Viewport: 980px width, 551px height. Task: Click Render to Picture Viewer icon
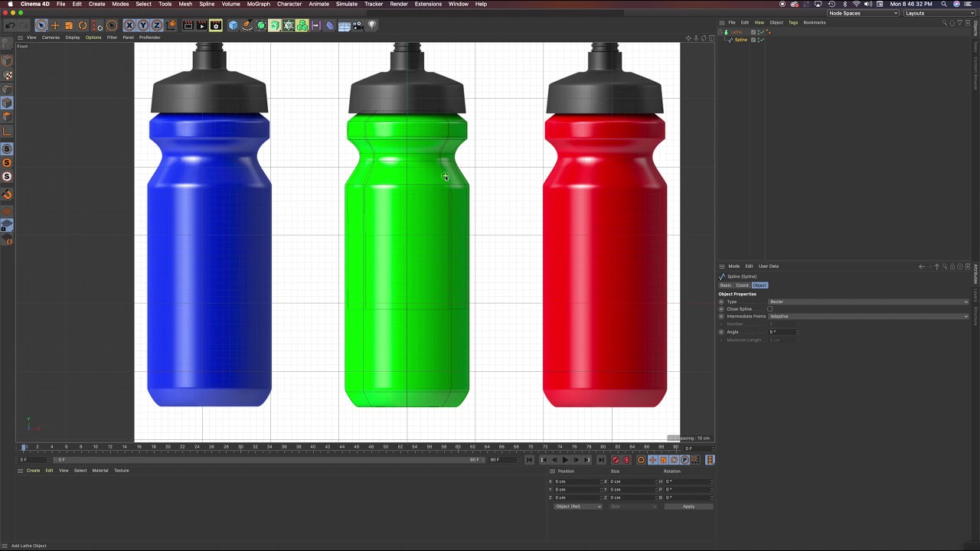tap(201, 25)
